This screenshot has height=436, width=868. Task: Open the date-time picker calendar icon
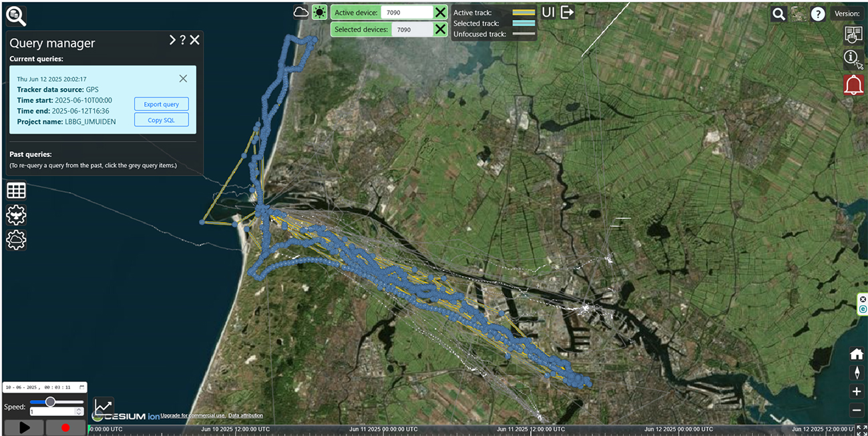81,387
